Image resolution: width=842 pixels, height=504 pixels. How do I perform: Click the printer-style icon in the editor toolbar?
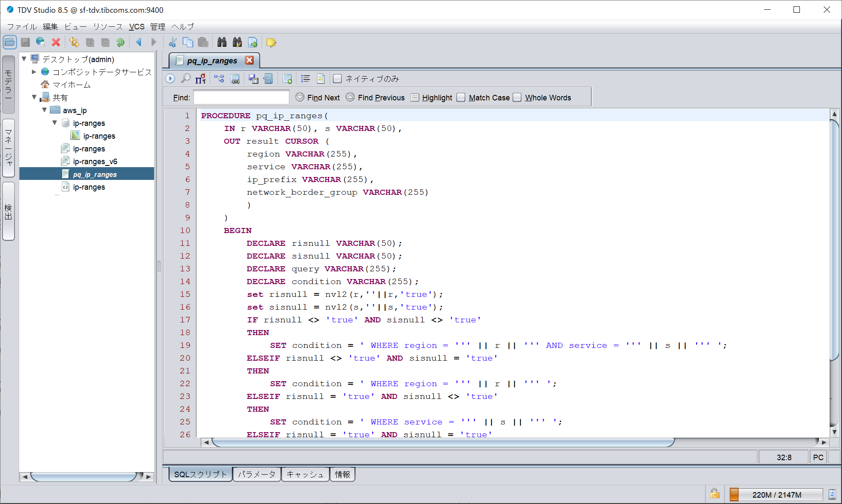[235, 79]
